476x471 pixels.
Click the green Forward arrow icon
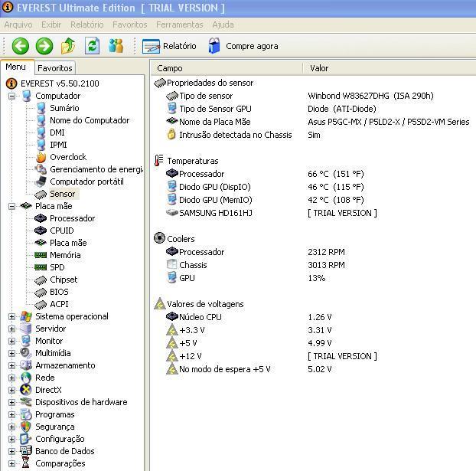pyautogui.click(x=44, y=46)
